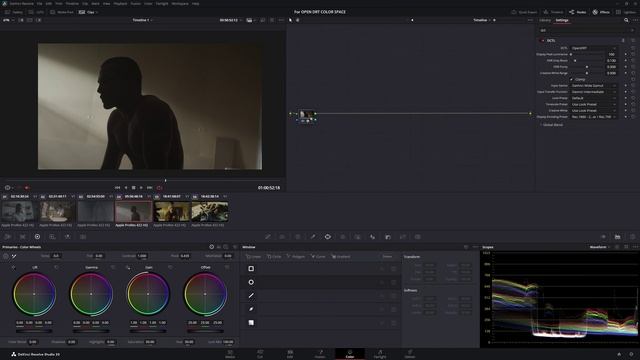Reset the Gamma color wheel
The width and height of the screenshot is (640, 360).
click(113, 267)
